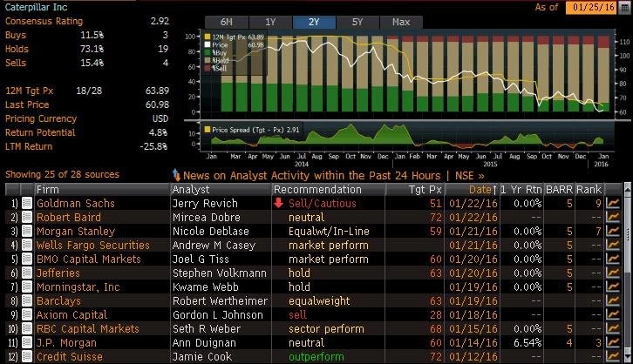The height and width of the screenshot is (364, 633).
Task: Open J.P. Morgan report document icon
Action: [27, 342]
